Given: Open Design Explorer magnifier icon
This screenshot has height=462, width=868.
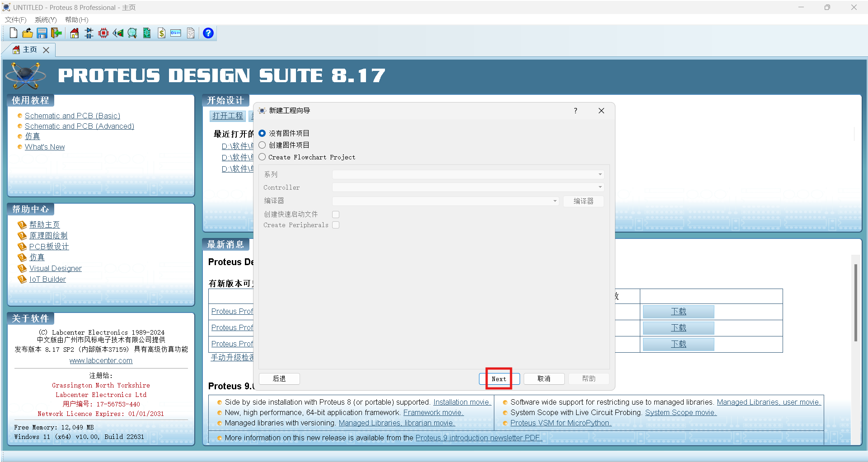Looking at the screenshot, I should [132, 33].
